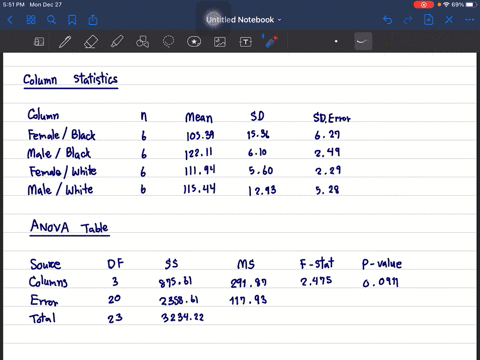
Task: Tap the 'ANOVA Table' heading
Action: 70,227
